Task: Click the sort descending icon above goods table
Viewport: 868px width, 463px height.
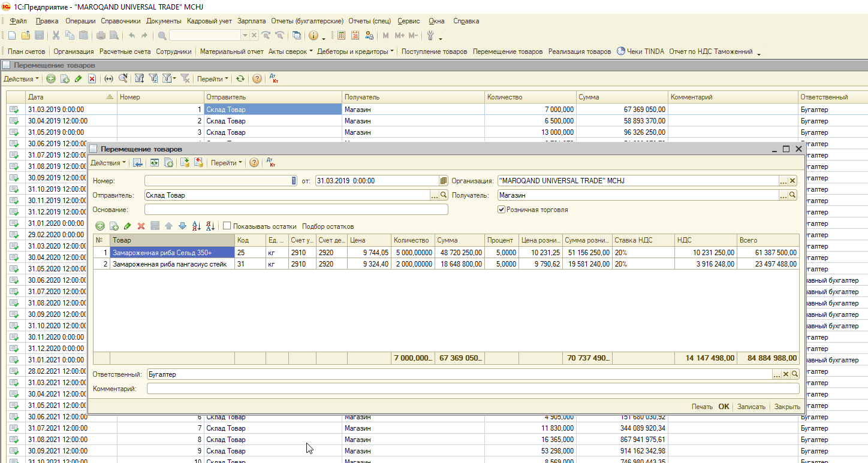Action: point(210,226)
